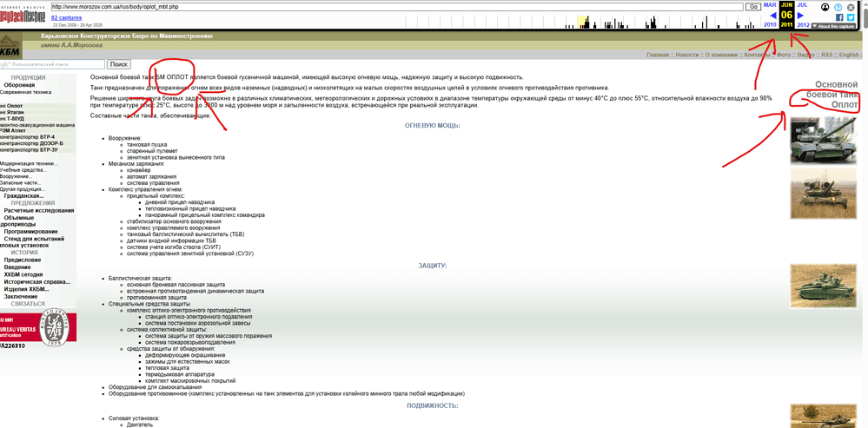Open the 82 captures link

click(65, 18)
